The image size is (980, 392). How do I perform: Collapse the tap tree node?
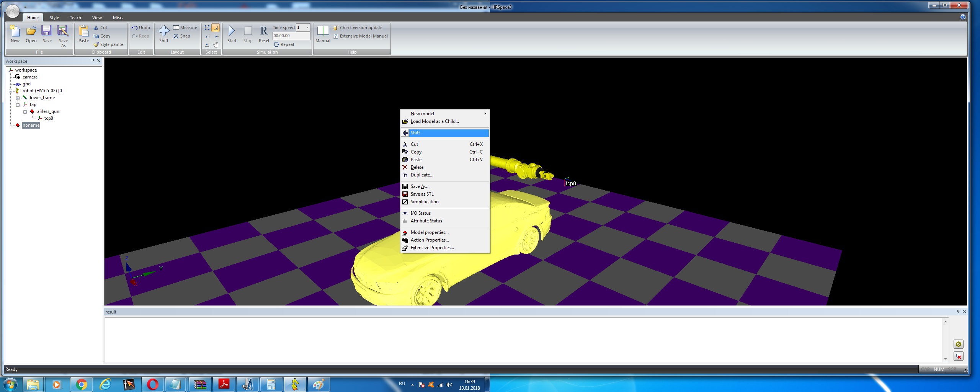(x=18, y=105)
